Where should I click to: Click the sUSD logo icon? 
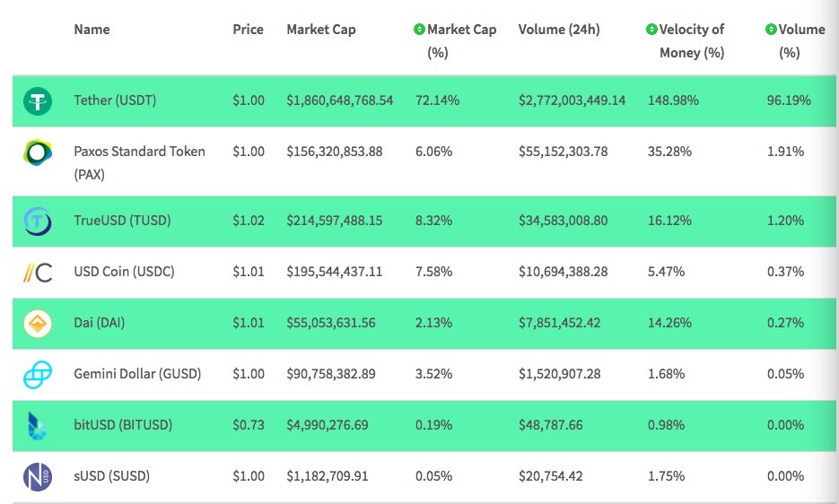[x=38, y=477]
